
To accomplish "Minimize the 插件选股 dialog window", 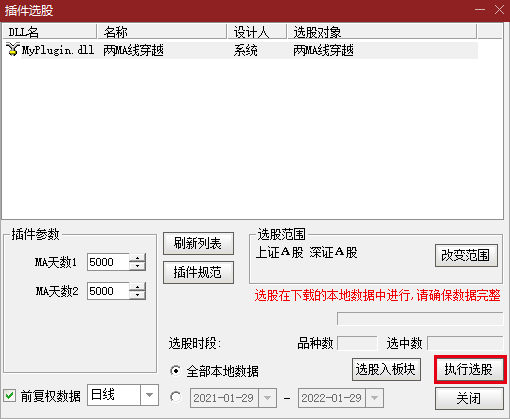I will click(x=480, y=10).
